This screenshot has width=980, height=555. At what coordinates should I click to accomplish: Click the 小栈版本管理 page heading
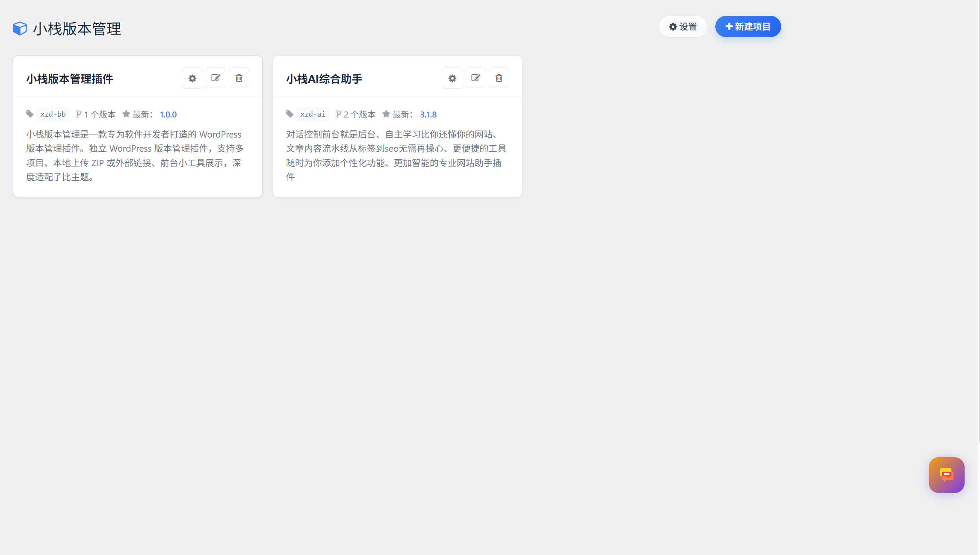pos(77,29)
